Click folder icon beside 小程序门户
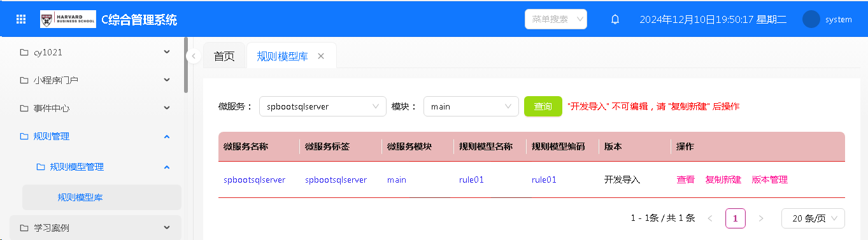868x240 pixels. tap(24, 80)
